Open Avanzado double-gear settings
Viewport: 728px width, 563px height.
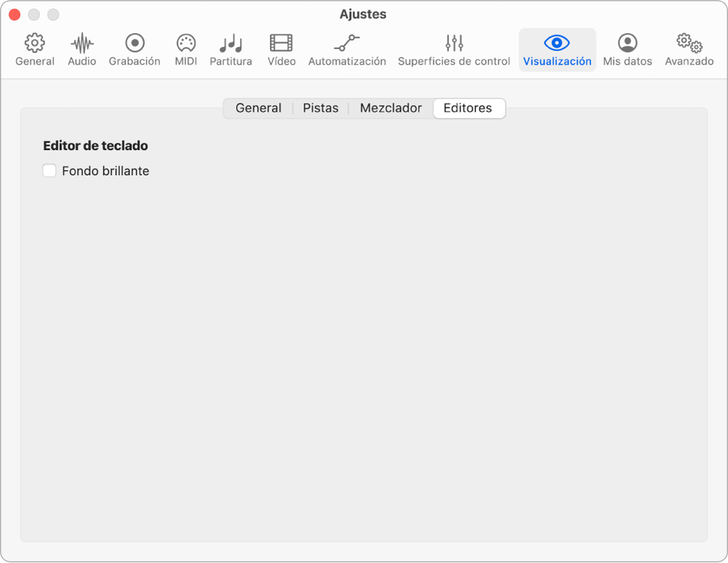point(689,44)
